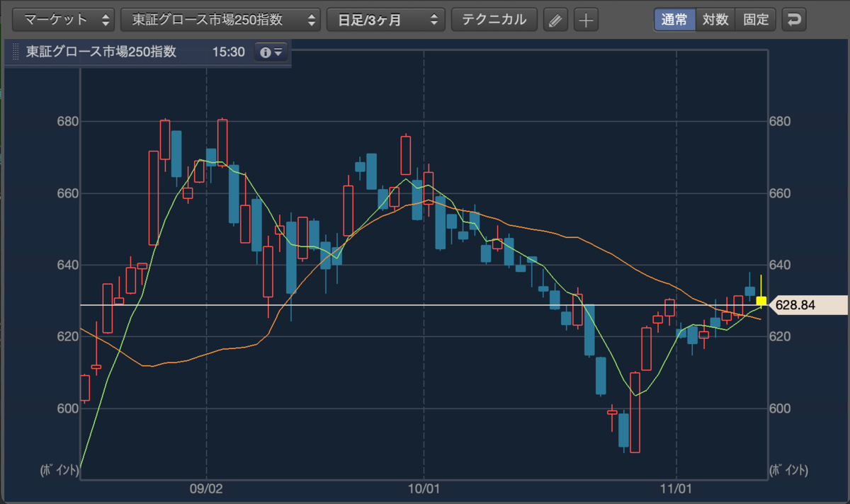Switch to 固定 fixed scale
The width and height of the screenshot is (850, 504).
coord(756,20)
